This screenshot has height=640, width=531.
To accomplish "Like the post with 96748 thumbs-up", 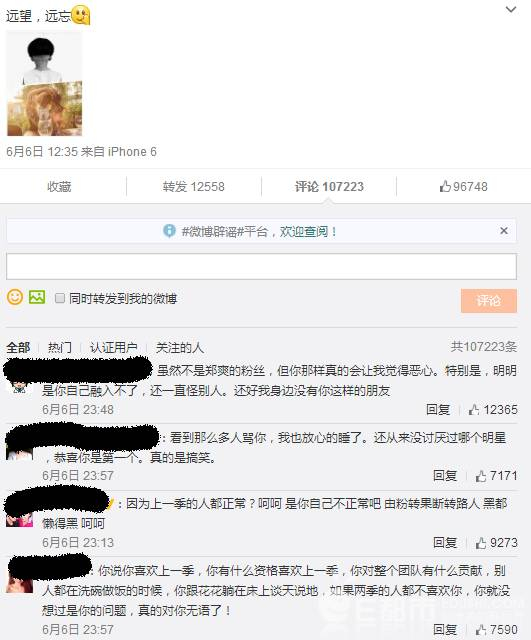I will 463,187.
